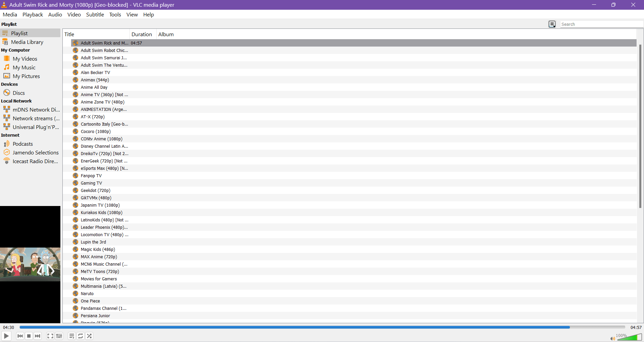Select Cocoro (1080p) playlist item
This screenshot has width=644, height=342.
tap(354, 131)
